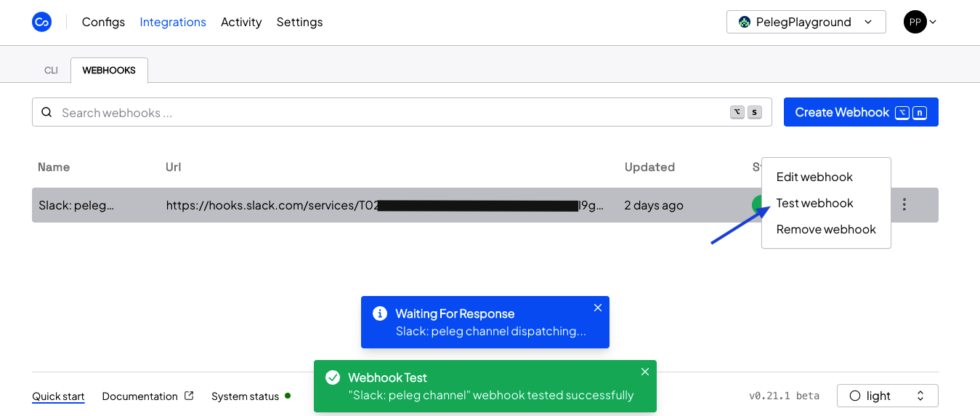980x416 pixels.
Task: Open the Documentation external link
Action: tap(147, 396)
